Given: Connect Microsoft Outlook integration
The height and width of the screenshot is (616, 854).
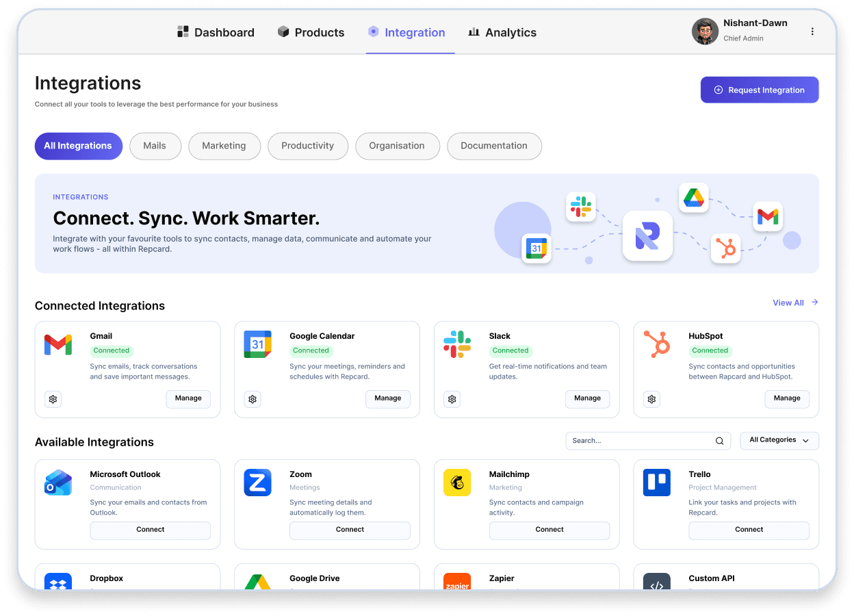Looking at the screenshot, I should click(151, 530).
